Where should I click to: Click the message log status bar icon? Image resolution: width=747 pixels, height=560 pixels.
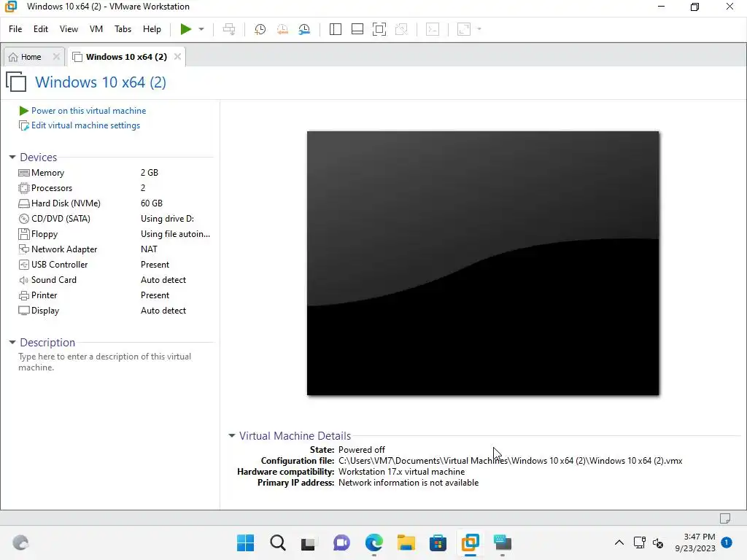(x=725, y=518)
